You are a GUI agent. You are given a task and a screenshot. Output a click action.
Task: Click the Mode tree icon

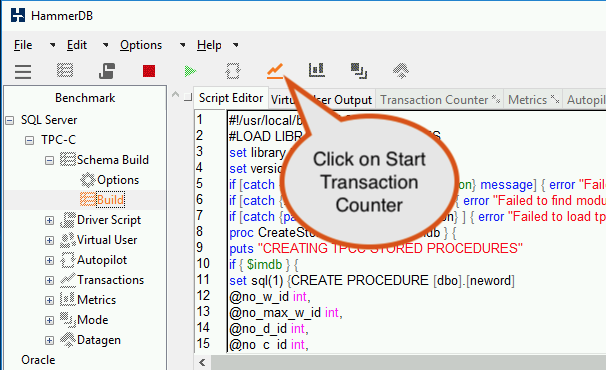tap(68, 320)
